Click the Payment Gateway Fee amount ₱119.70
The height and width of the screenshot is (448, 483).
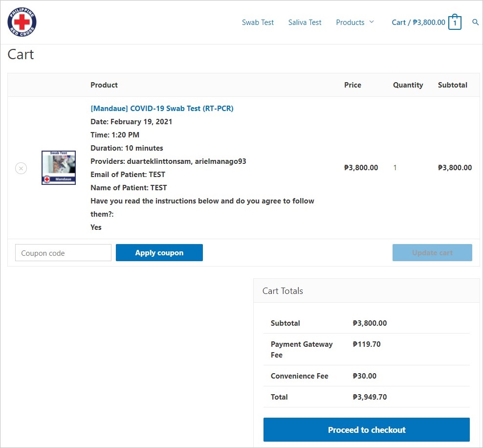click(367, 344)
